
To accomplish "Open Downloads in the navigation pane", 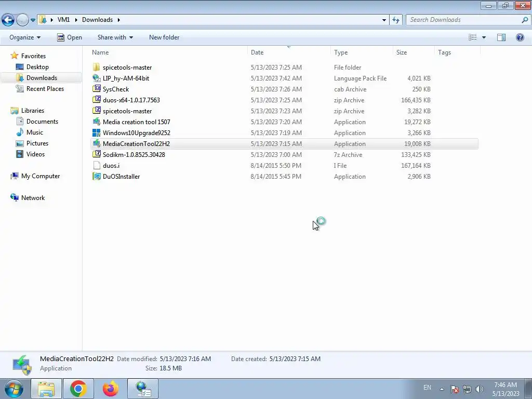I will coord(36,78).
